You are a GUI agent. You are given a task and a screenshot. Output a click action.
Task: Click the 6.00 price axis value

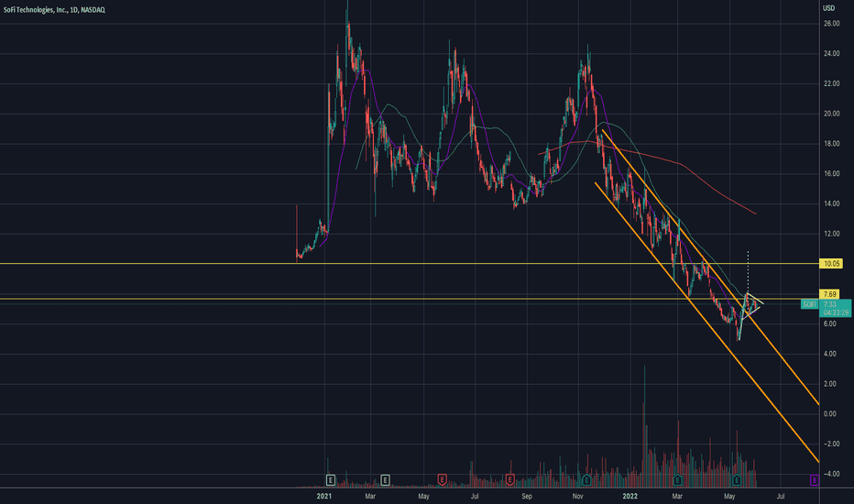tap(829, 323)
